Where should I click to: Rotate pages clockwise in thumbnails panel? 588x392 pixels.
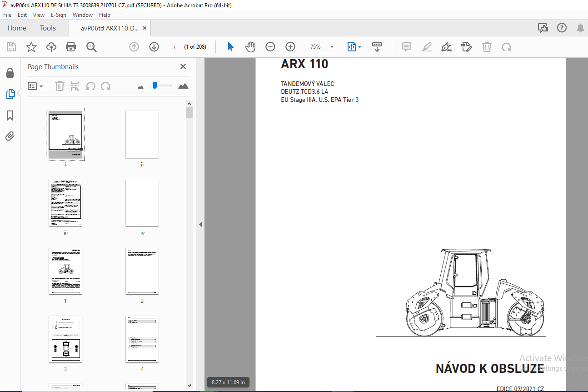coord(106,86)
